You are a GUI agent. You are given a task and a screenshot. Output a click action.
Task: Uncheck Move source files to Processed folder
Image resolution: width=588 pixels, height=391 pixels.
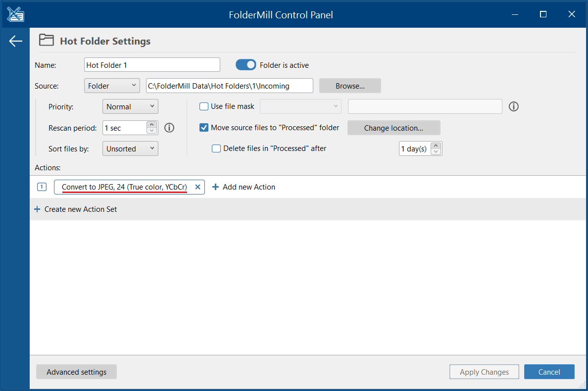[204, 128]
